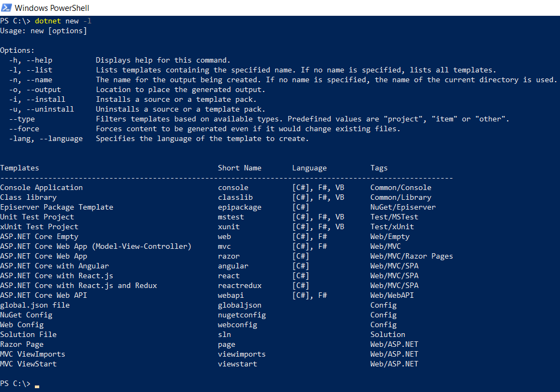Click the 'mvc' short name

point(224,246)
